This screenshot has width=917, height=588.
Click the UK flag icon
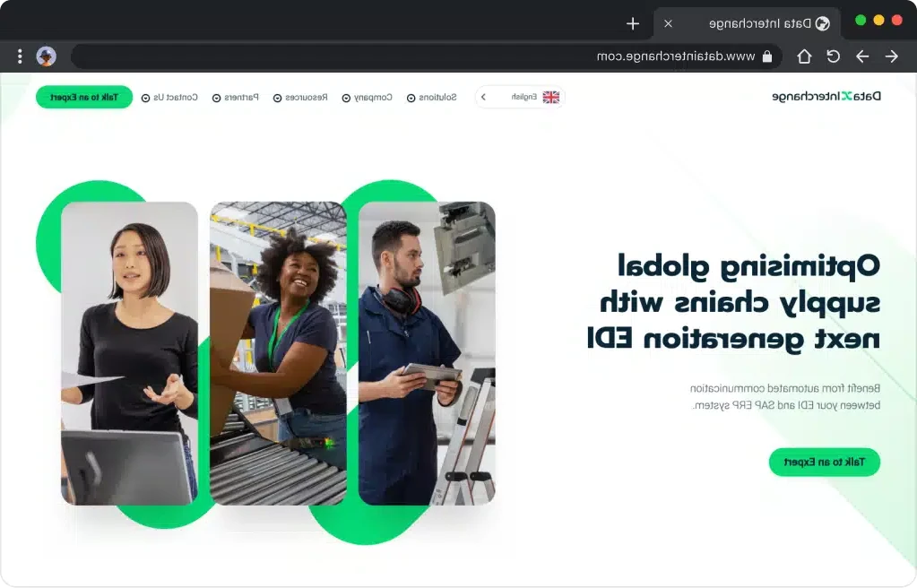pyautogui.click(x=551, y=97)
